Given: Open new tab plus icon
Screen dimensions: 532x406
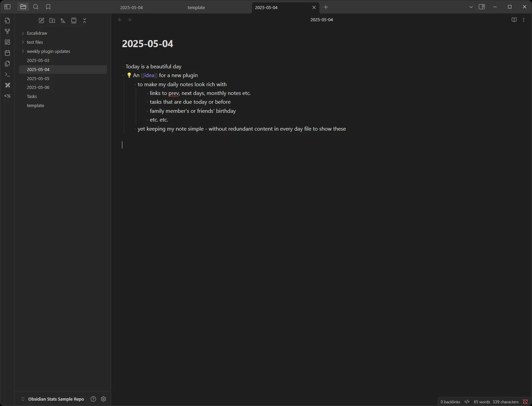Looking at the screenshot, I should [326, 7].
